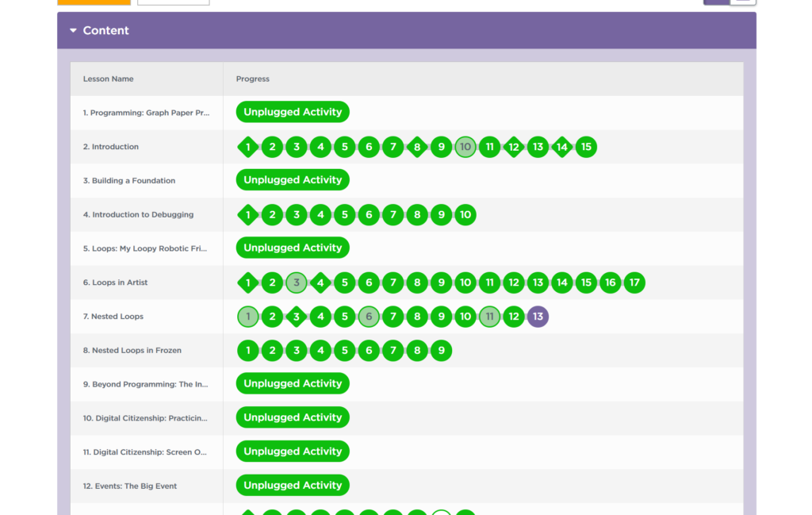Image resolution: width=812 pixels, height=515 pixels.
Task: Open level 16 in Loops in Artist
Action: click(x=611, y=282)
